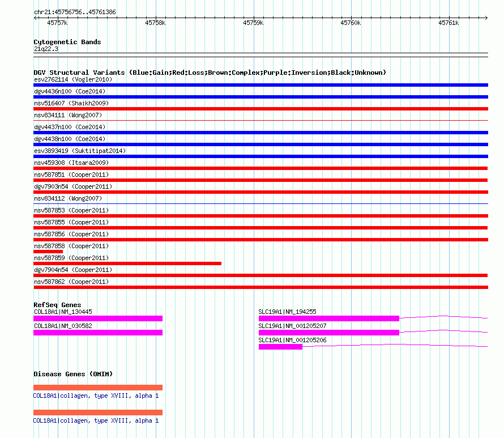Image resolution: width=504 pixels, height=438 pixels.
Task: Click the dgv7904n54 (Cooper2011) label
Action: (x=73, y=270)
